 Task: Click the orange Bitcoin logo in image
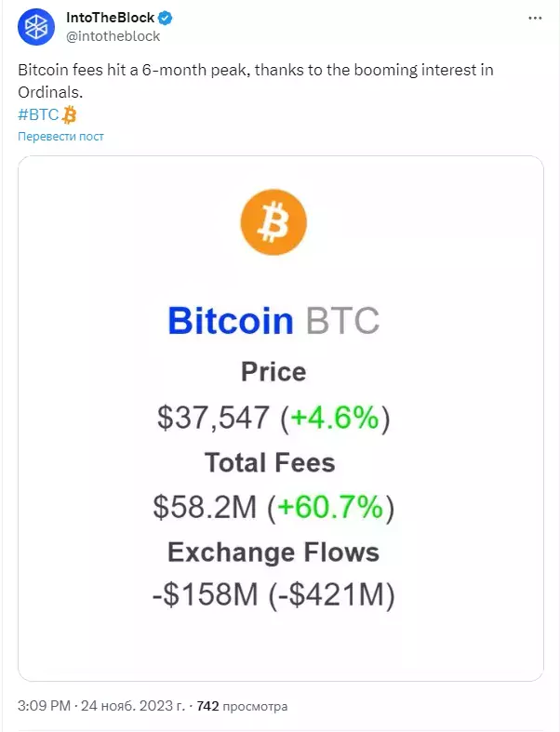coord(273,222)
